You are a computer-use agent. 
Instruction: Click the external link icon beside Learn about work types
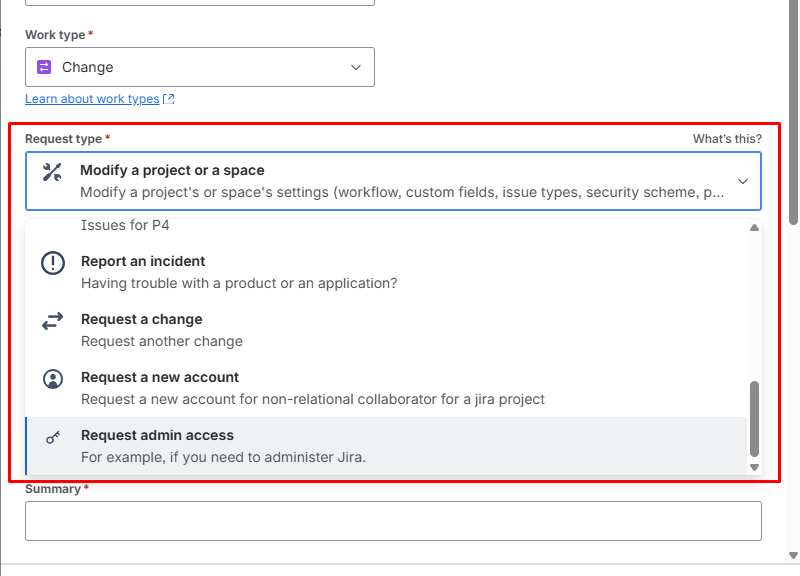(x=169, y=99)
